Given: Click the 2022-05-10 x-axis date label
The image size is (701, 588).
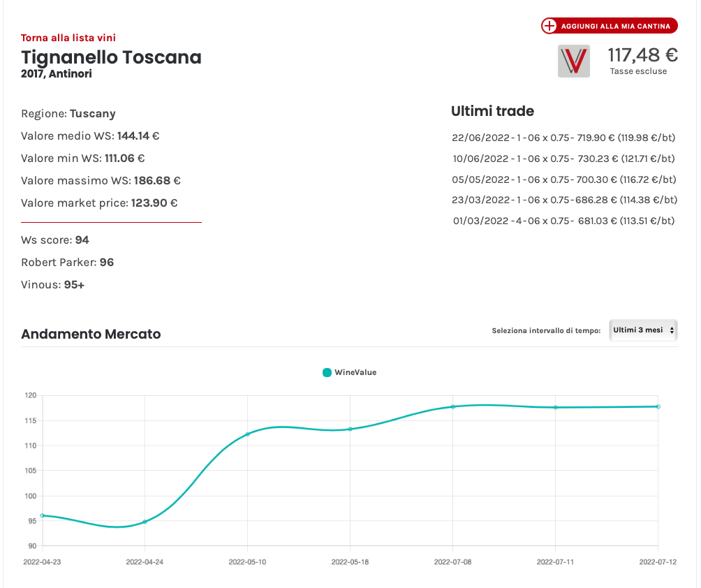Looking at the screenshot, I should point(247,562).
